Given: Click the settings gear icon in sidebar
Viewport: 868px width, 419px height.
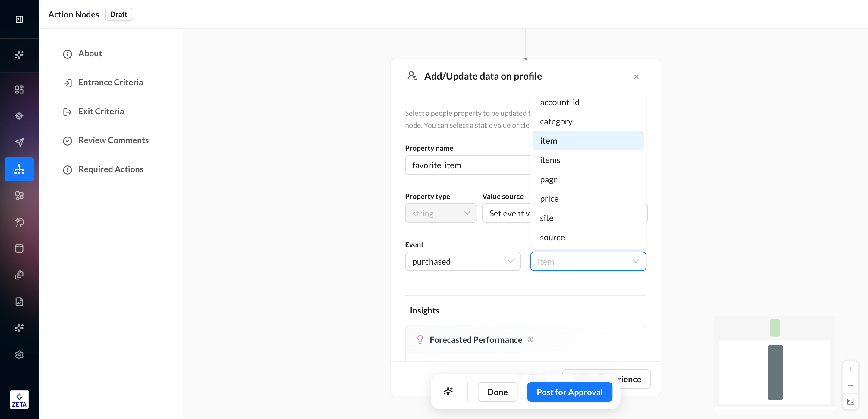Looking at the screenshot, I should pos(19,354).
